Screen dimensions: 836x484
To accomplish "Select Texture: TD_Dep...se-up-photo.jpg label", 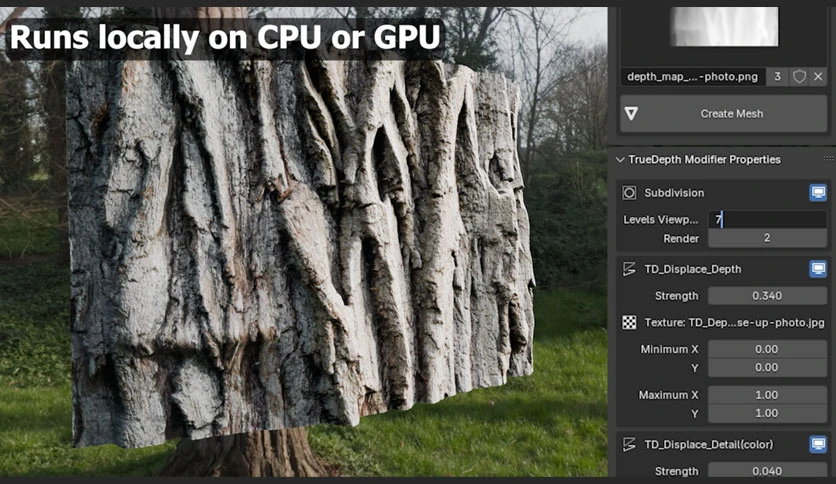I will click(x=734, y=322).
